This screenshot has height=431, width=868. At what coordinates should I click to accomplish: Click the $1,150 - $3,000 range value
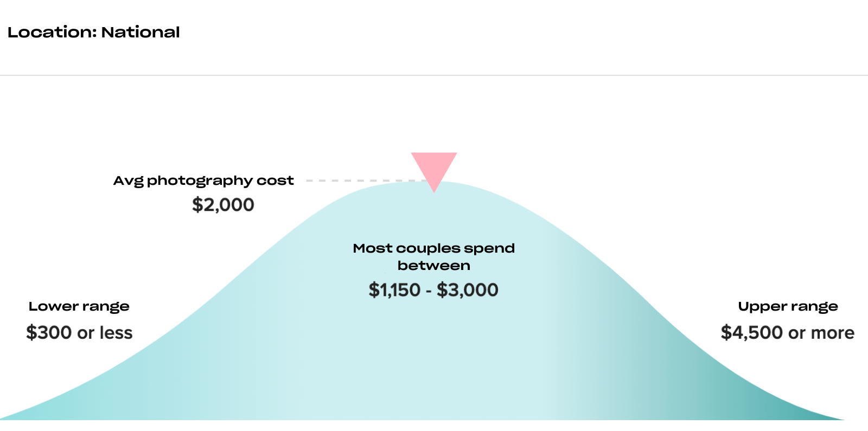tap(433, 290)
